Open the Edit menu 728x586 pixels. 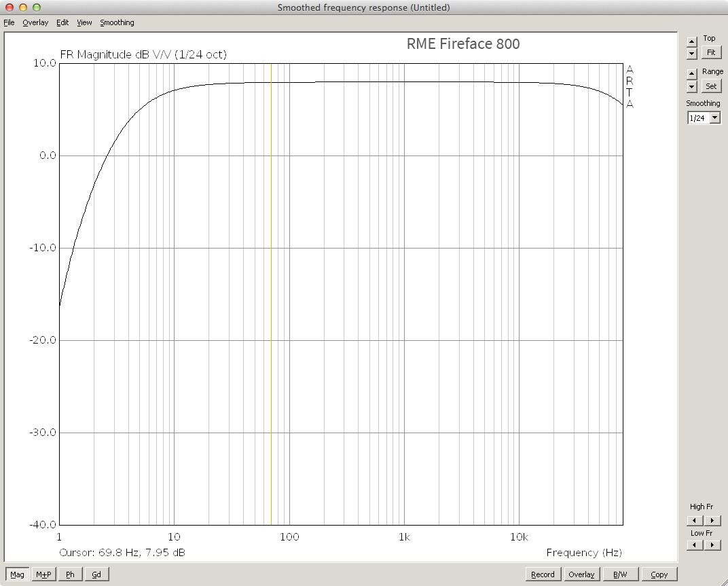(62, 22)
